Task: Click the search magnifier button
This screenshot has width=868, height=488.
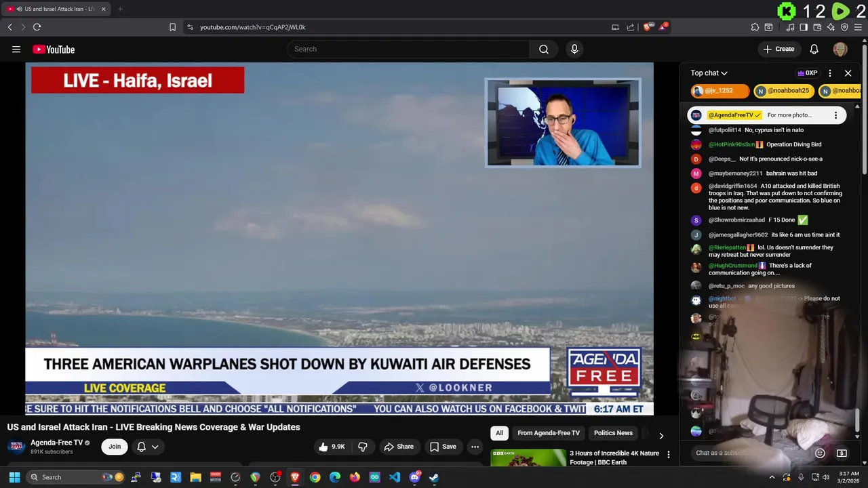Action: click(544, 49)
